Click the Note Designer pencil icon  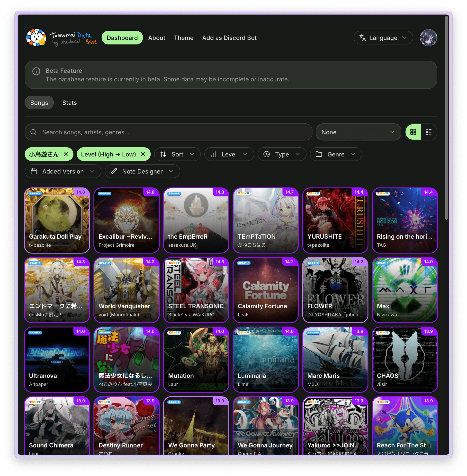114,171
